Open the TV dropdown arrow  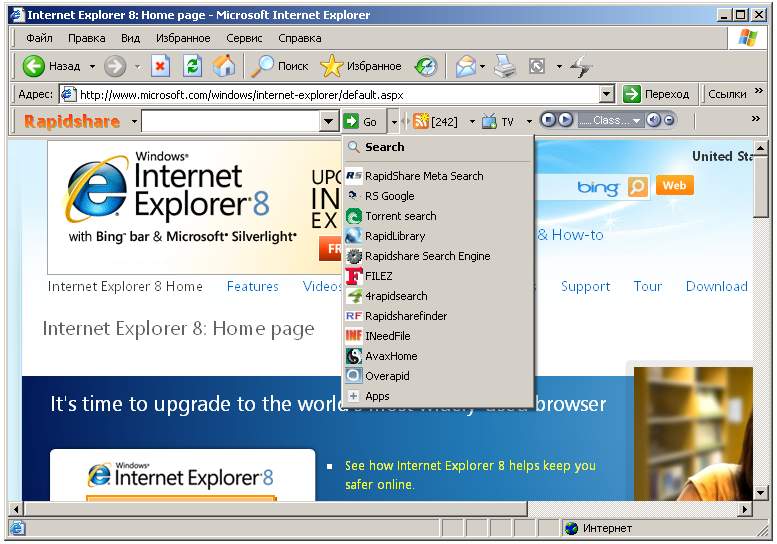pos(529,121)
